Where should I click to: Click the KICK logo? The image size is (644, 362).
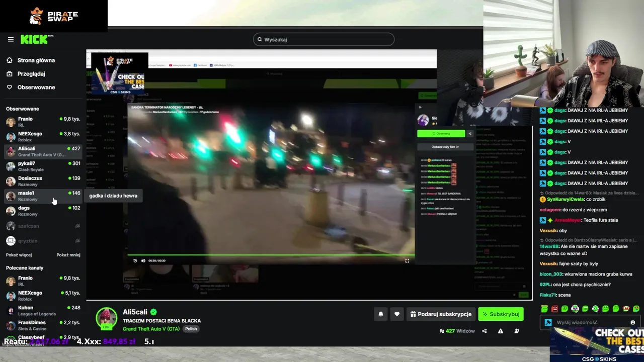[35, 39]
